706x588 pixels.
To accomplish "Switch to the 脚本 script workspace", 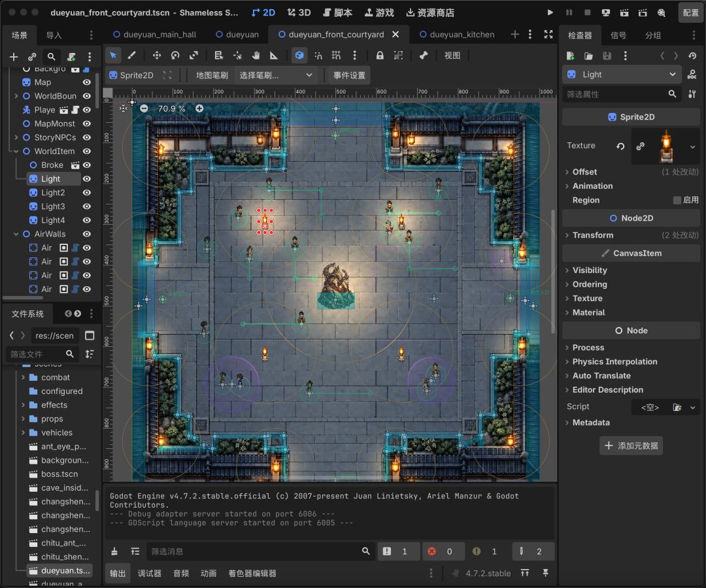I will click(338, 12).
